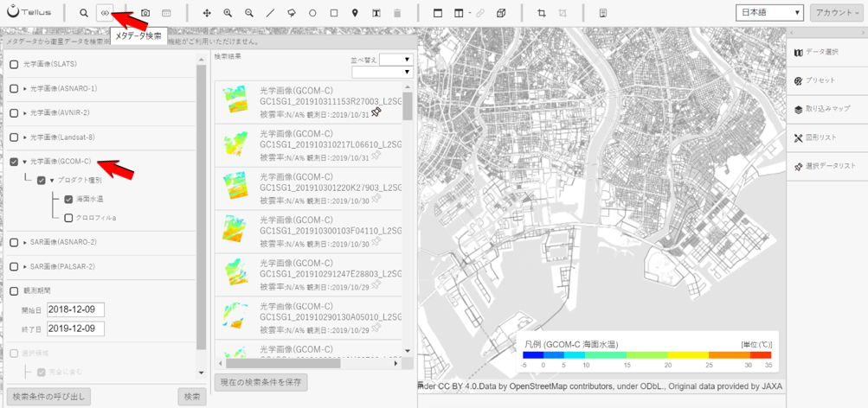Viewport: 868px width, 408px height.
Task: Click the Tellus logo
Action: pos(29,12)
